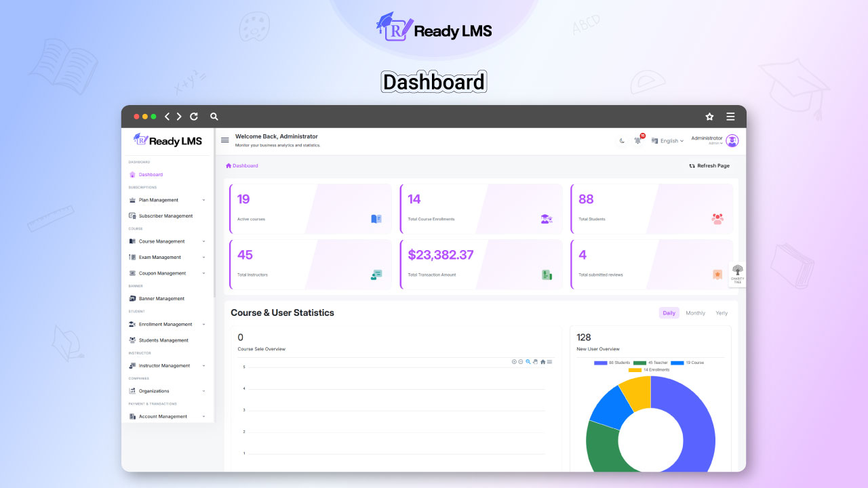This screenshot has width=868, height=488.
Task: Click the Refresh Page button
Action: point(709,166)
